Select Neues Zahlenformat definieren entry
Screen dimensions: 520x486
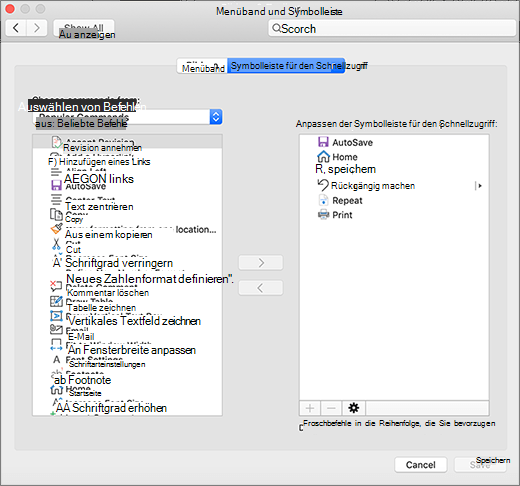click(x=127, y=278)
